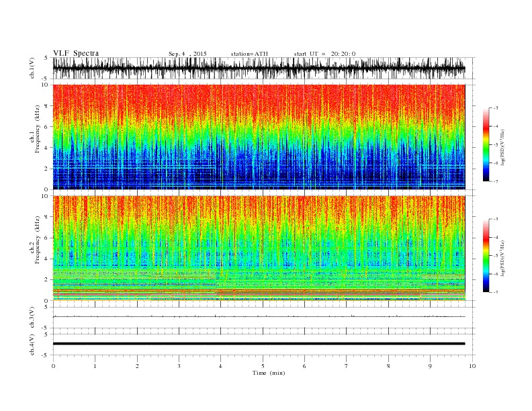532x411 pixels.
Task: Click the 'ch.3(V)' axis label
Action: (x=32, y=318)
